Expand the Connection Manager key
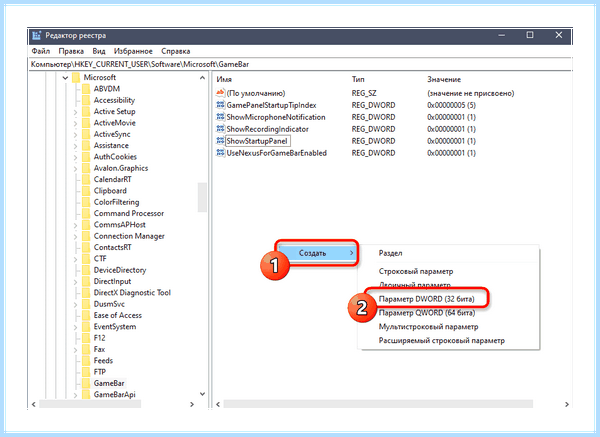Screen dimensions: 600x437 [x=75, y=236]
